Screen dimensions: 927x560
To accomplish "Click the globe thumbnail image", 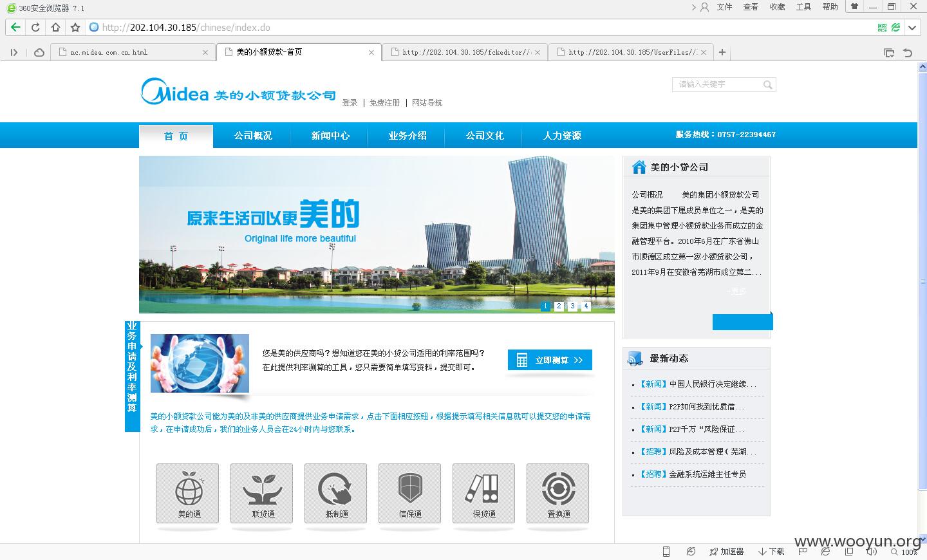I will [x=200, y=363].
